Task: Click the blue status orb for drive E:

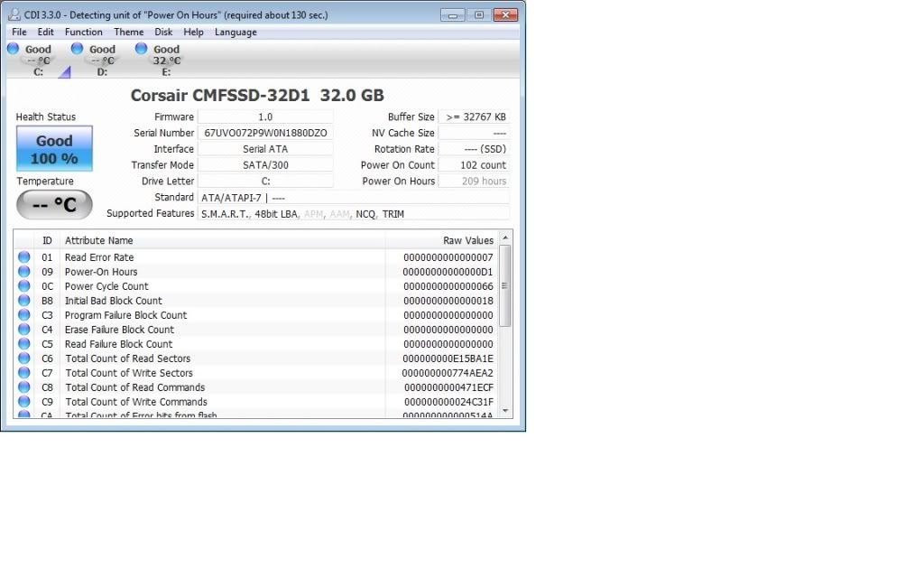Action: coord(142,49)
